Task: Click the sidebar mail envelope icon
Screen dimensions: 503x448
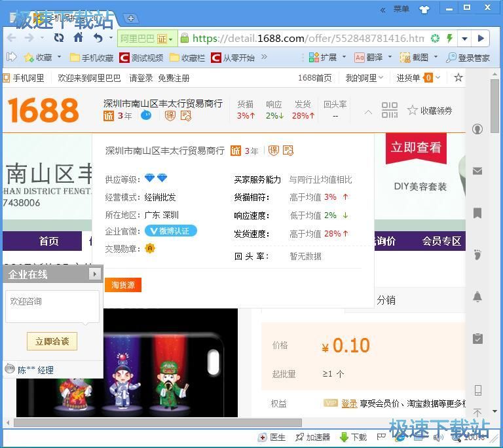Action: (x=477, y=171)
